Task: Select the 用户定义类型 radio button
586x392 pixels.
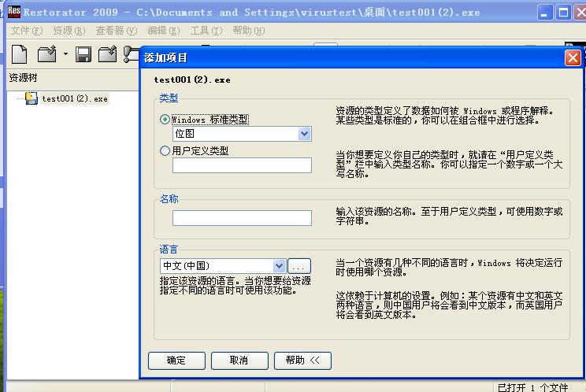Action: (x=165, y=151)
